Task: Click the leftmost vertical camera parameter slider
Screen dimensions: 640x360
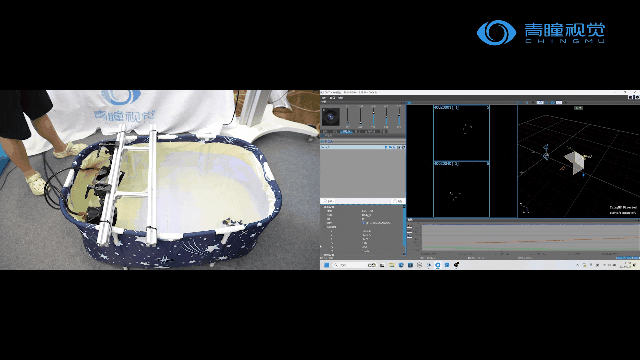Action: pos(347,117)
